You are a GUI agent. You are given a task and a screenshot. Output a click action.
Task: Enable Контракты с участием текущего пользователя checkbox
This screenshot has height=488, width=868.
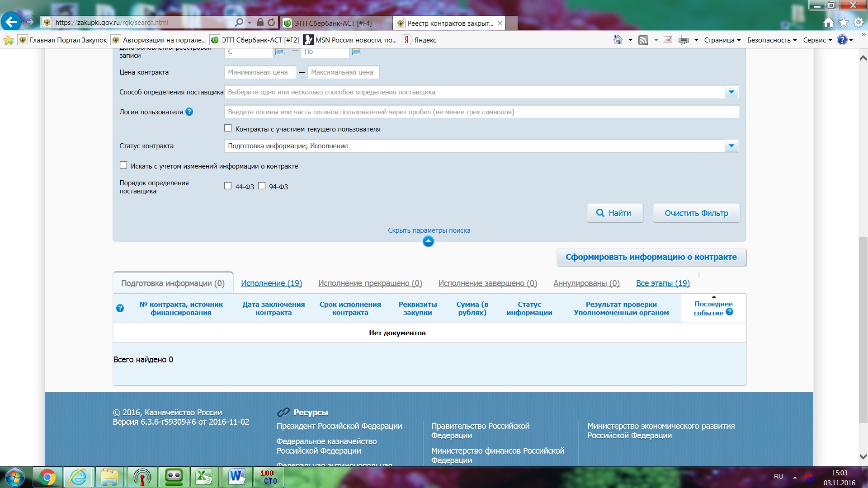click(228, 128)
